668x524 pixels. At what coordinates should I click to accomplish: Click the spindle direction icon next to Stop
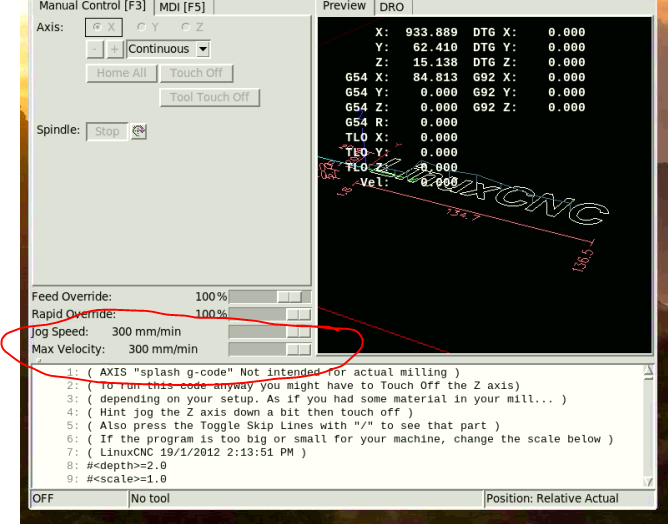pyautogui.click(x=139, y=131)
